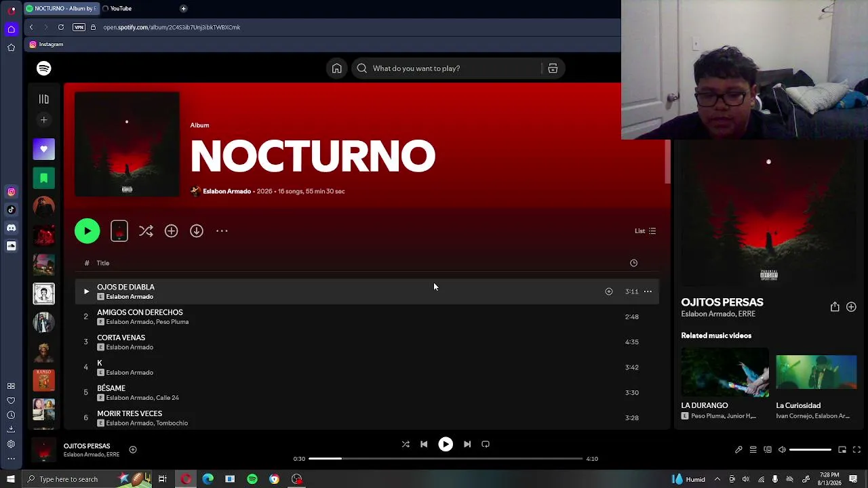Play the NOCTURNO album with the green button
Image resolution: width=868 pixels, height=488 pixels.
pyautogui.click(x=87, y=231)
